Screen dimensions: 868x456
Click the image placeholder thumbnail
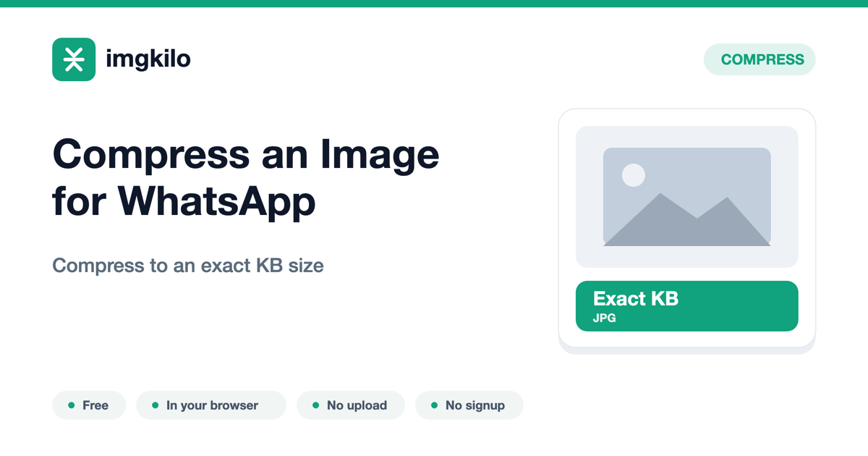click(687, 197)
